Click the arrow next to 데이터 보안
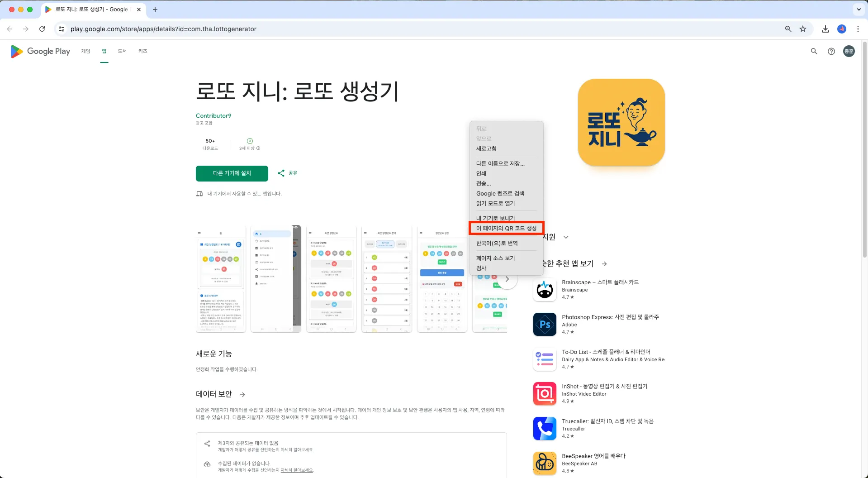This screenshot has height=478, width=868. pos(242,395)
